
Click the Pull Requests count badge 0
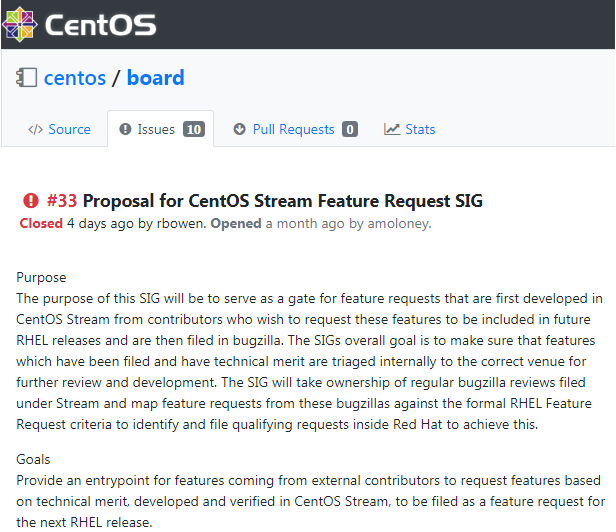pyautogui.click(x=350, y=129)
